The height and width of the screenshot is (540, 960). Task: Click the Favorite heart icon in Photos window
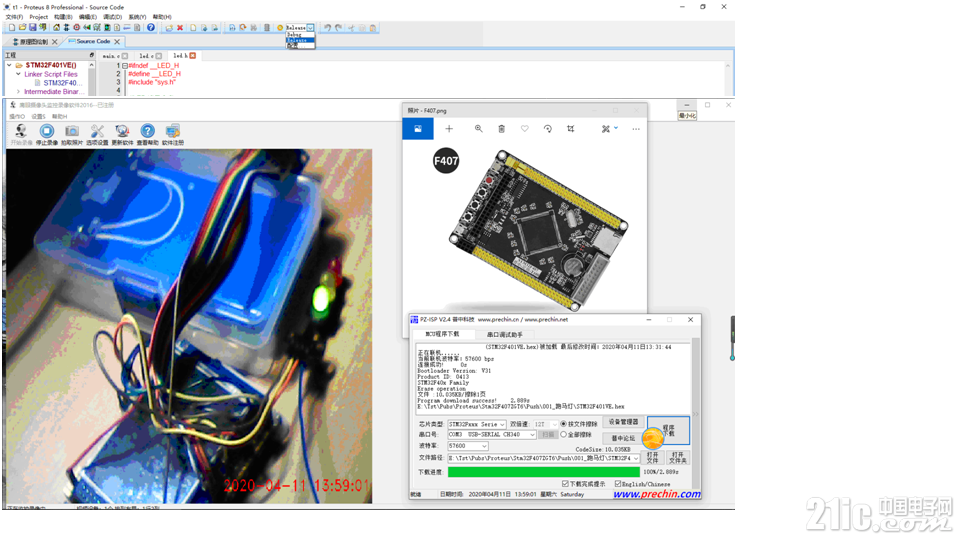coord(525,129)
